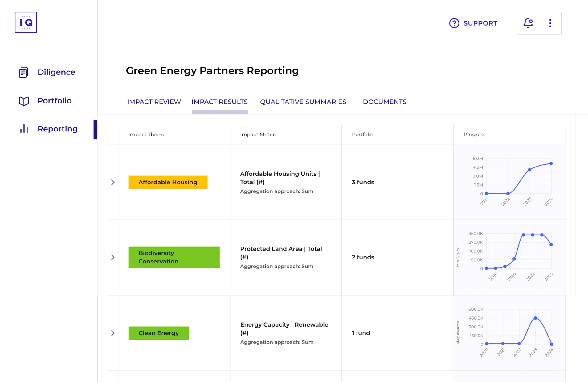Image resolution: width=588 pixels, height=382 pixels.
Task: Click the Blue IQ Mark logo
Action: (26, 22)
